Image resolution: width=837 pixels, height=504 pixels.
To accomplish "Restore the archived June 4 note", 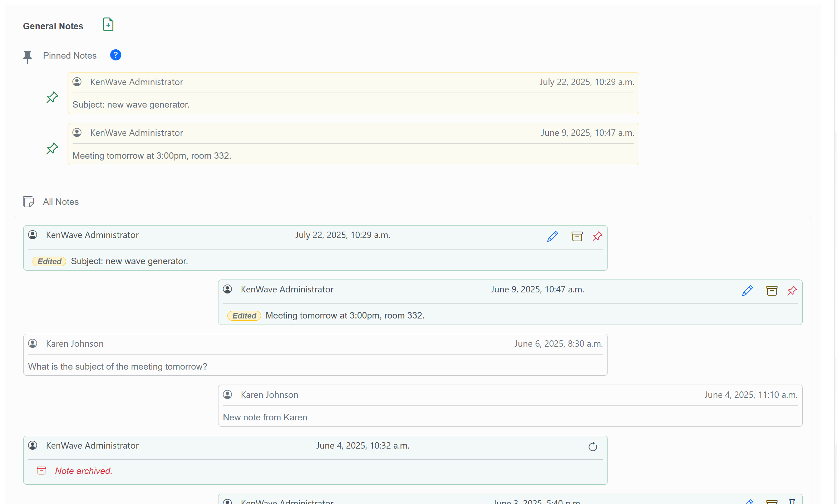I will click(x=592, y=446).
